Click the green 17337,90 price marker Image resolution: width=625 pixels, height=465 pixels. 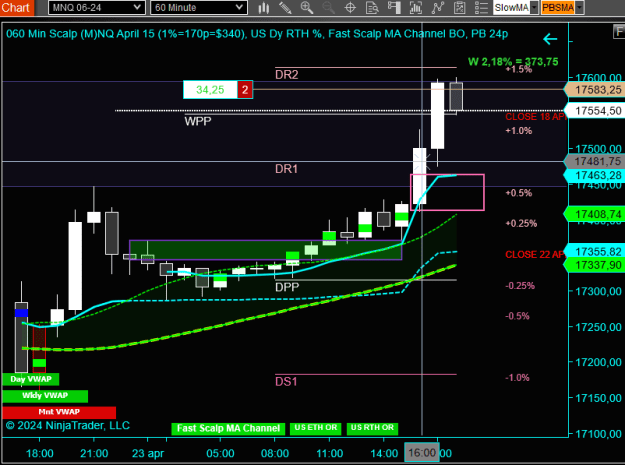pyautogui.click(x=596, y=265)
